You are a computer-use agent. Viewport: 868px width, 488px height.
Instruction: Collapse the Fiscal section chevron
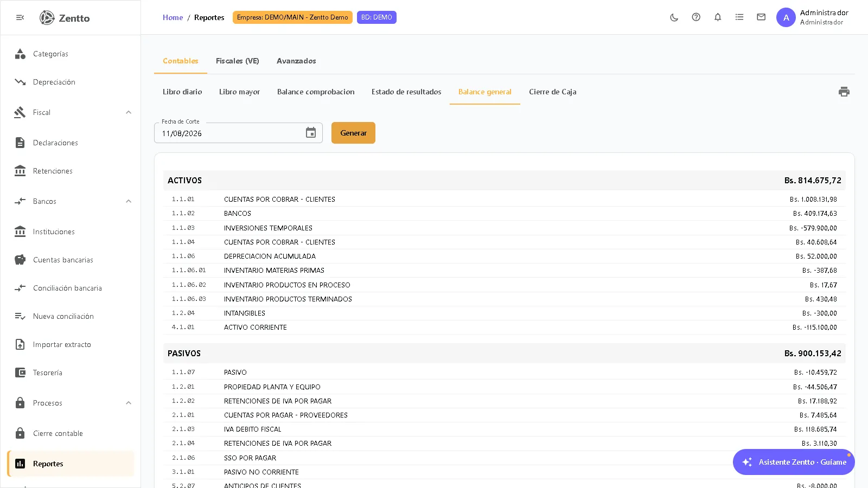[129, 112]
